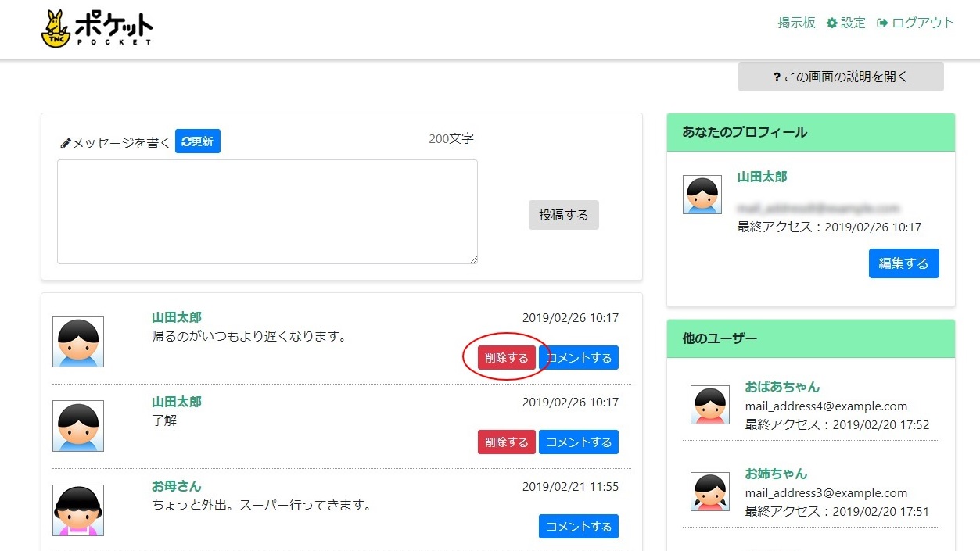Click コメントする on お母さん's post
This screenshot has width=980, height=551.
pos(578,526)
